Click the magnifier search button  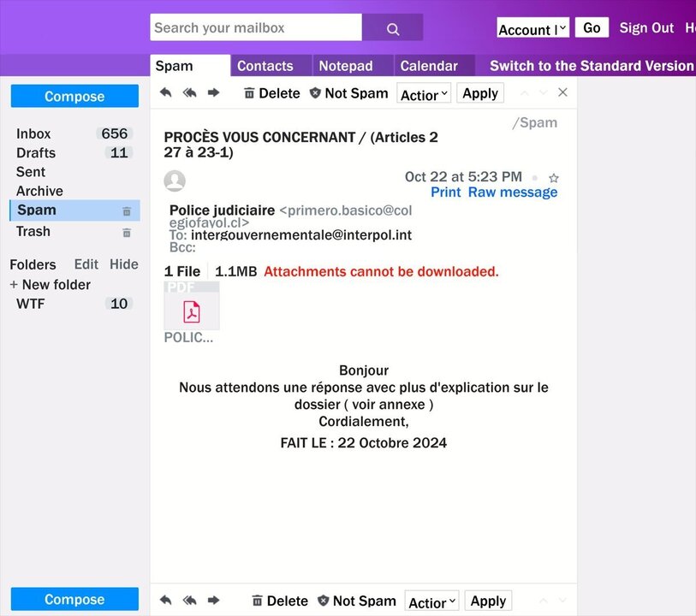pyautogui.click(x=392, y=28)
